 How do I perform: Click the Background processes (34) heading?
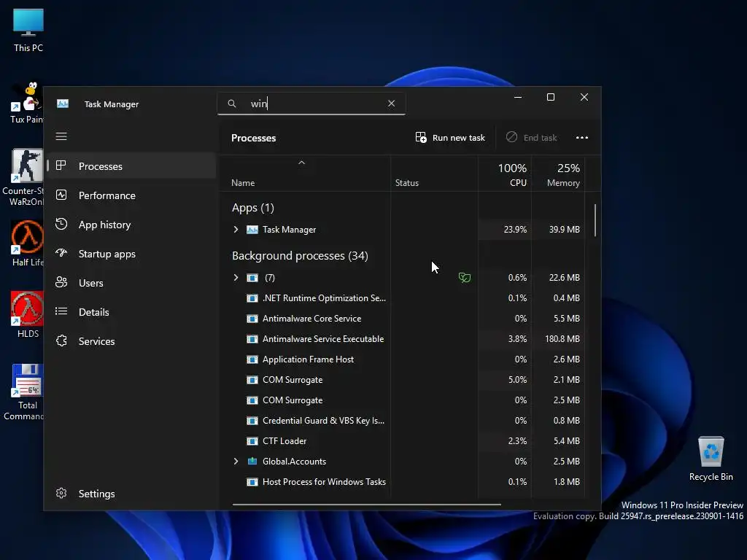tap(300, 256)
